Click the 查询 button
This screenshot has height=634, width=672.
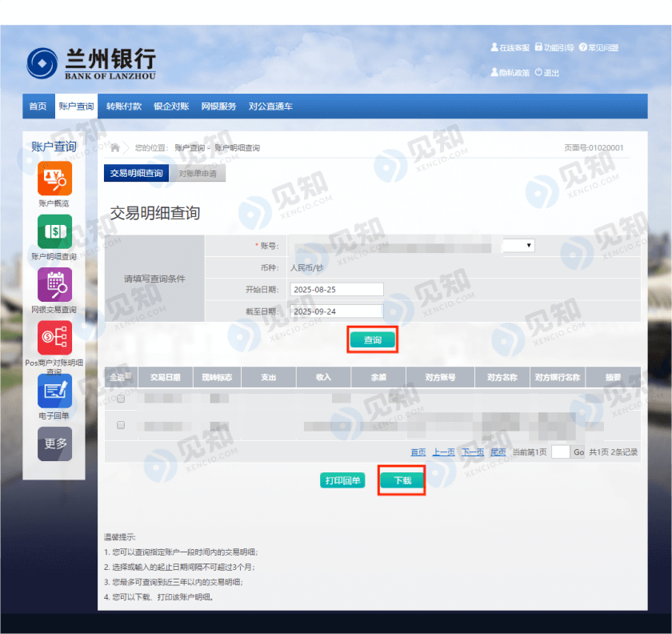coord(373,340)
